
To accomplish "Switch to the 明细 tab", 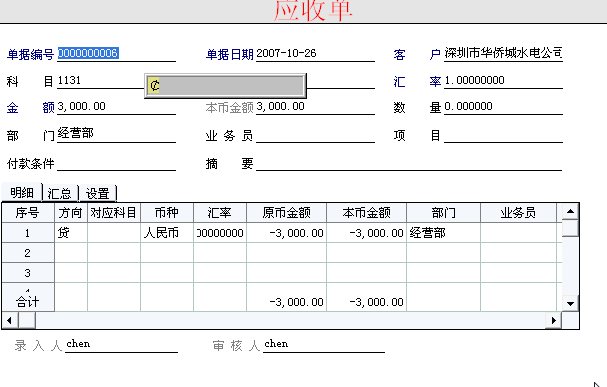I will [22, 192].
